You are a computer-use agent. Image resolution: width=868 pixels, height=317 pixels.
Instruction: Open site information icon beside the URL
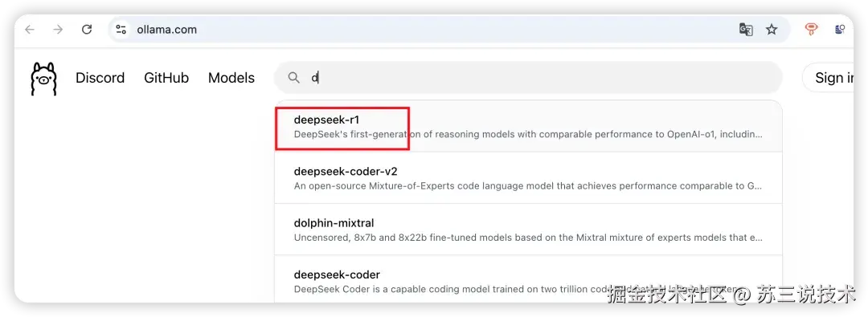121,30
